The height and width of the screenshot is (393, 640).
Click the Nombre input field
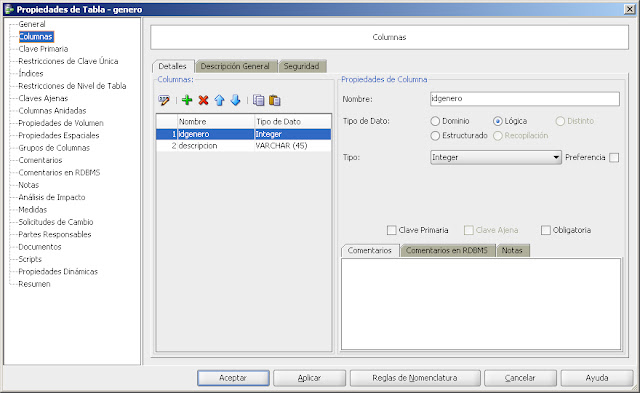[x=524, y=99]
